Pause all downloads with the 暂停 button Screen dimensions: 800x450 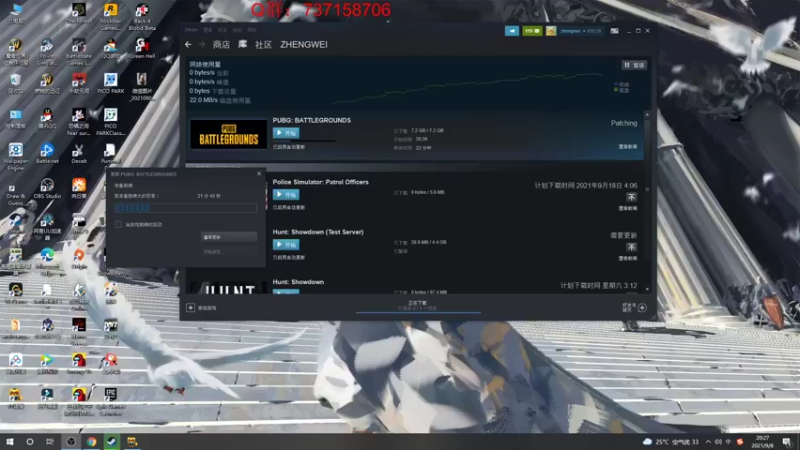pos(634,65)
